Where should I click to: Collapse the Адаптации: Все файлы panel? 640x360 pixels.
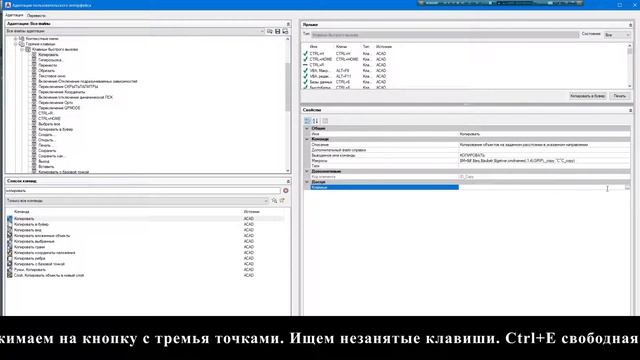coord(288,24)
